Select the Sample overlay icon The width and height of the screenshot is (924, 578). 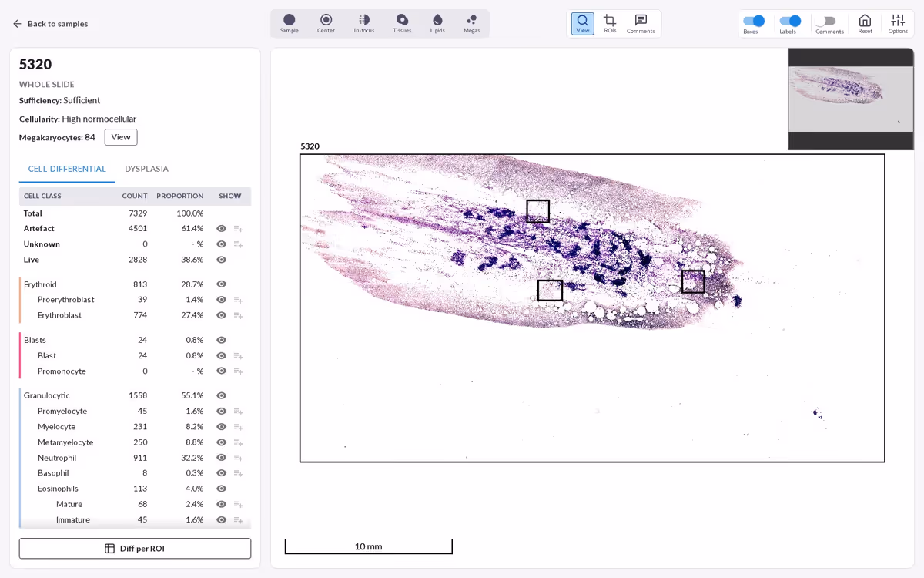pyautogui.click(x=290, y=23)
